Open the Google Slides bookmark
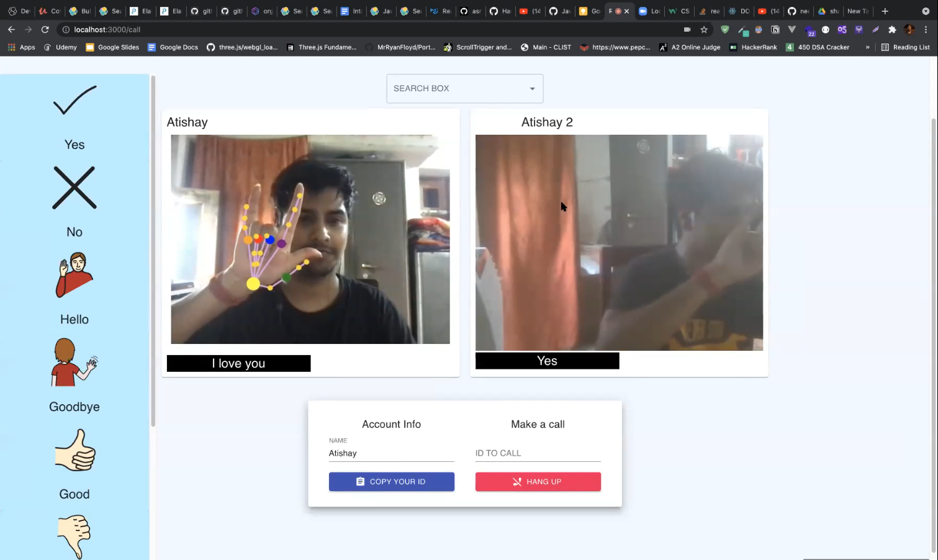This screenshot has width=938, height=560. 112,47
